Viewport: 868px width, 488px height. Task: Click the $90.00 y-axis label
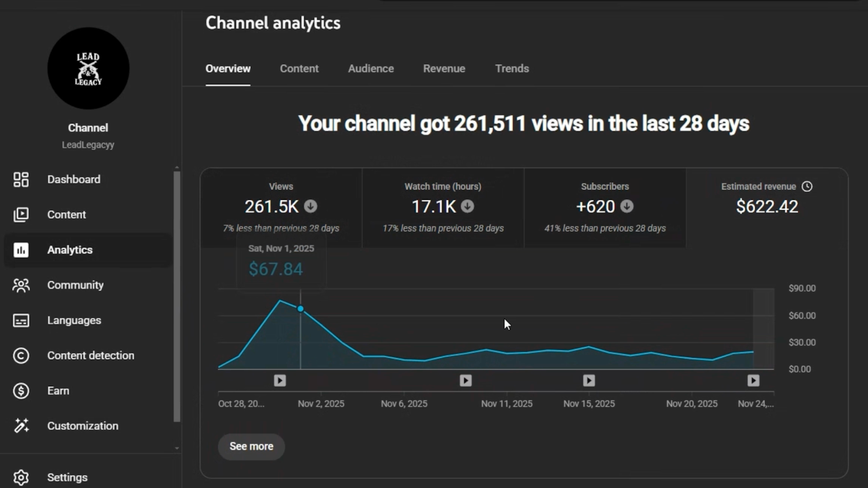tap(802, 288)
